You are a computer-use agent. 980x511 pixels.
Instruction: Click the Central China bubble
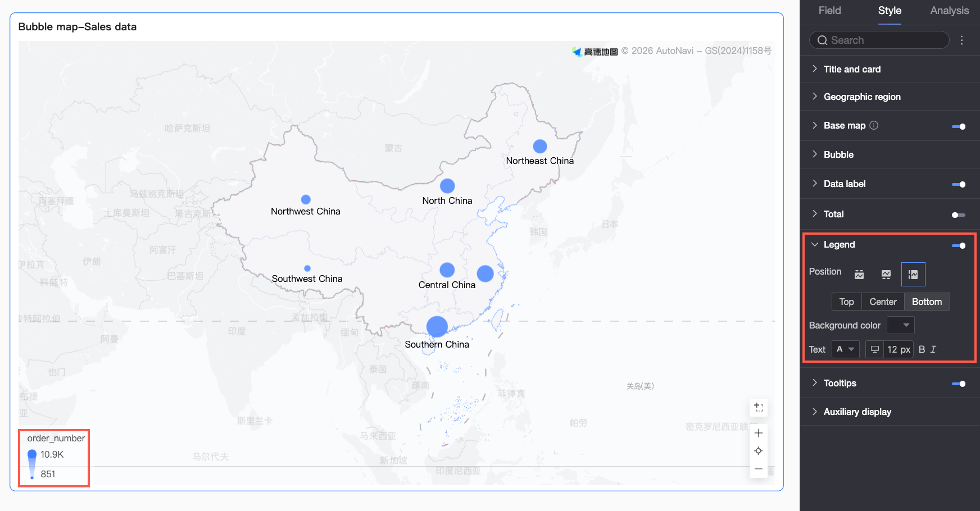pos(447,270)
